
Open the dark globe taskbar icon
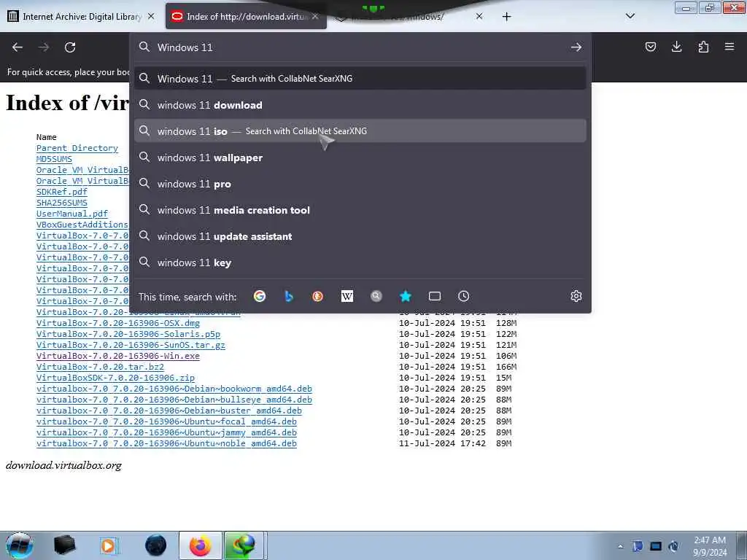156,545
